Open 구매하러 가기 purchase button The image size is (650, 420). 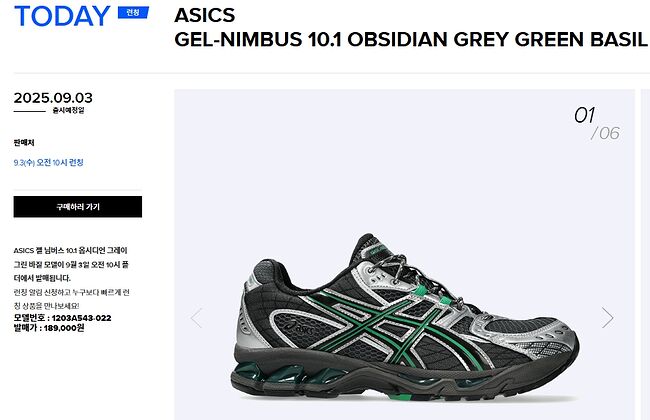(78, 207)
